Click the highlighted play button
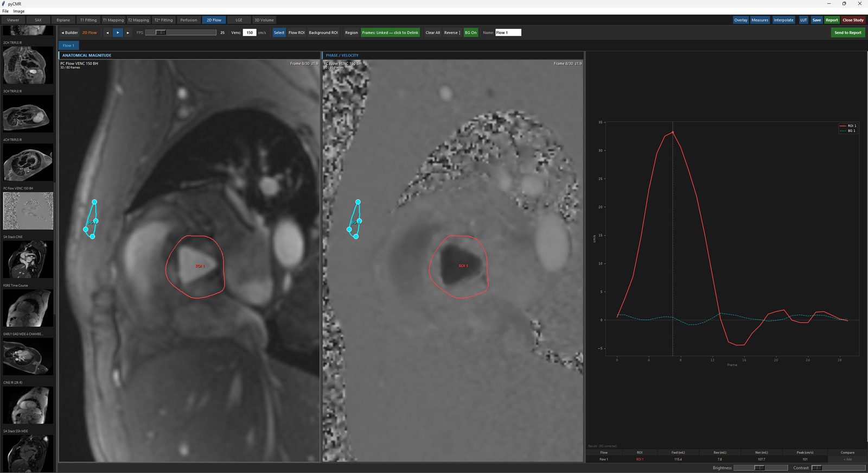This screenshot has height=473, width=868. pyautogui.click(x=118, y=33)
